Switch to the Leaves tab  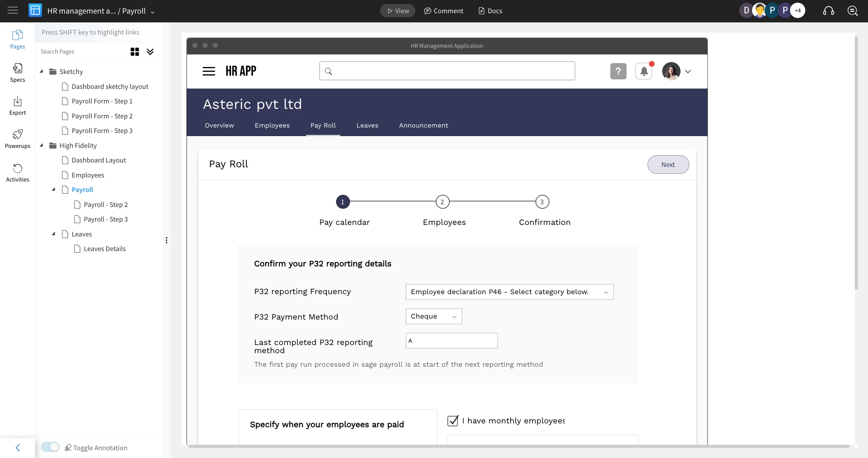coord(367,126)
